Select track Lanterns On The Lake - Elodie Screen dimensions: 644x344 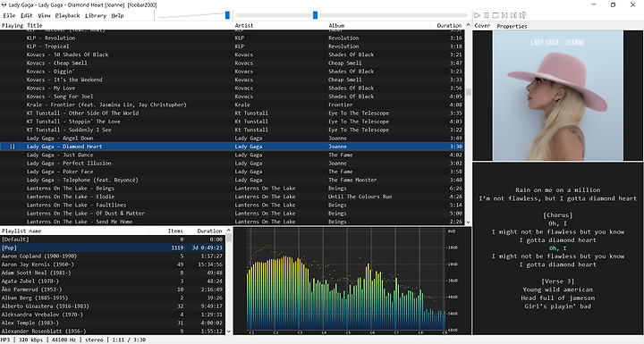click(232, 197)
